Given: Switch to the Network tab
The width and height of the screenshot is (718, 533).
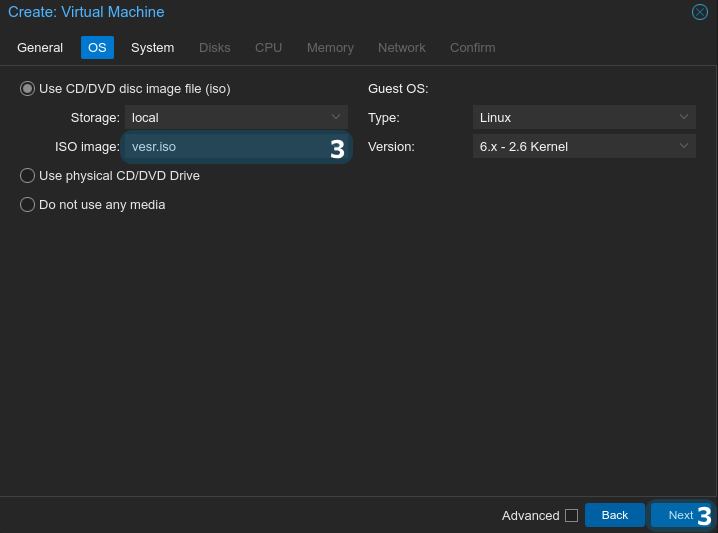Looking at the screenshot, I should click(x=401, y=48).
